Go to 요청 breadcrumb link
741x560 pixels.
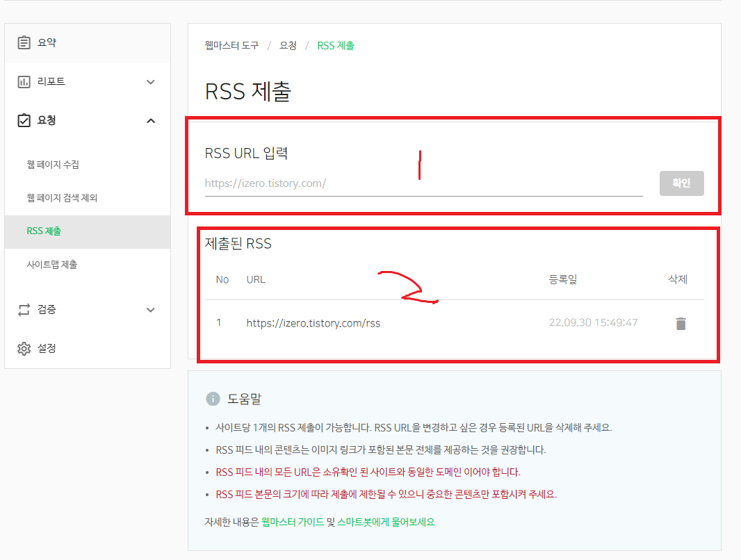tap(288, 45)
